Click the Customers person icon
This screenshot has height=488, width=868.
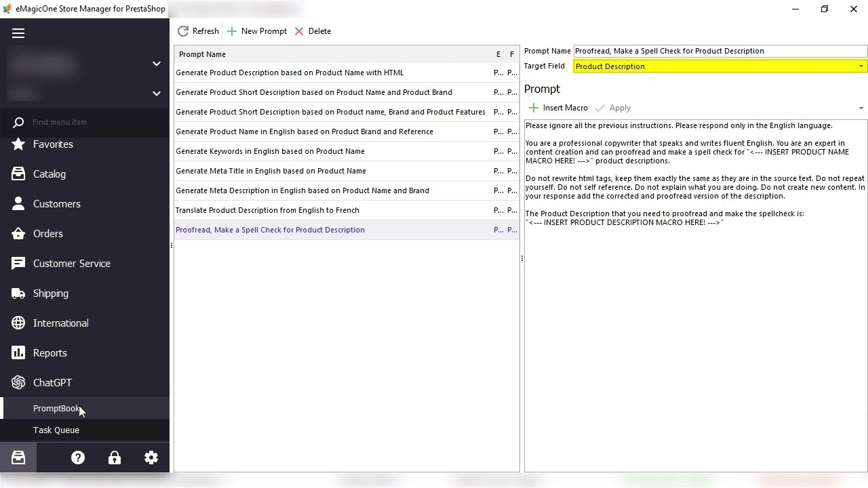18,204
